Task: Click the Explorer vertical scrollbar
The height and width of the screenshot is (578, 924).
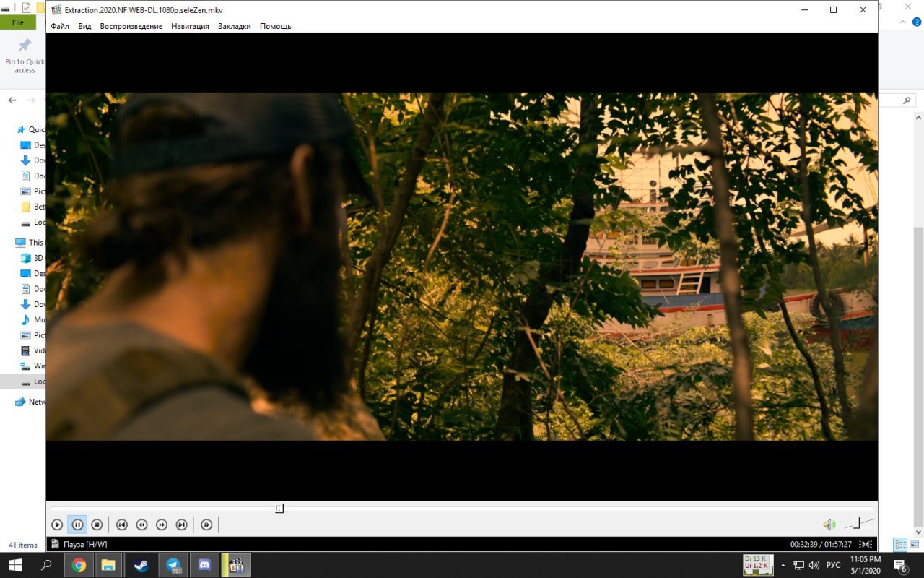Action: 918,376
